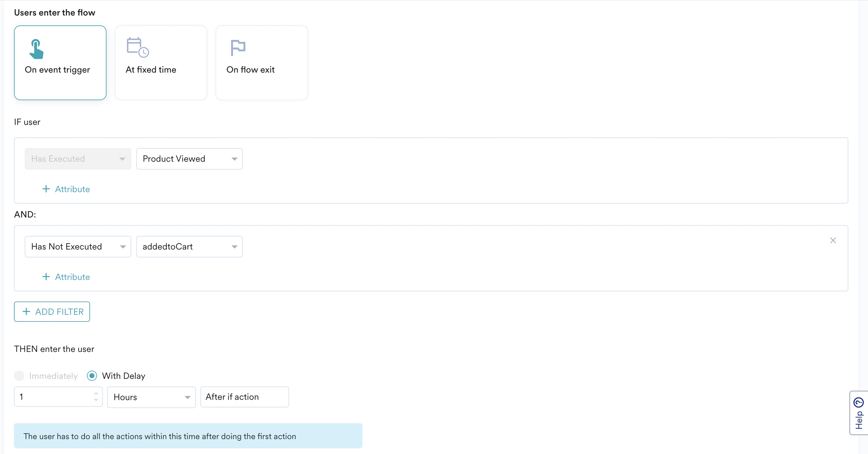Viewport: 868px width, 454px height.
Task: Expand the addedtoCart event dropdown
Action: (x=189, y=247)
